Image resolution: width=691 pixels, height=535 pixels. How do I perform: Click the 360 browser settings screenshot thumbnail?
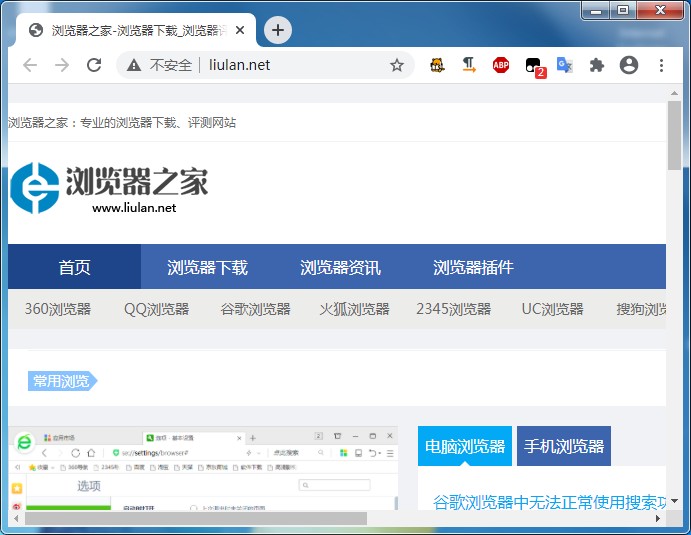click(x=203, y=468)
